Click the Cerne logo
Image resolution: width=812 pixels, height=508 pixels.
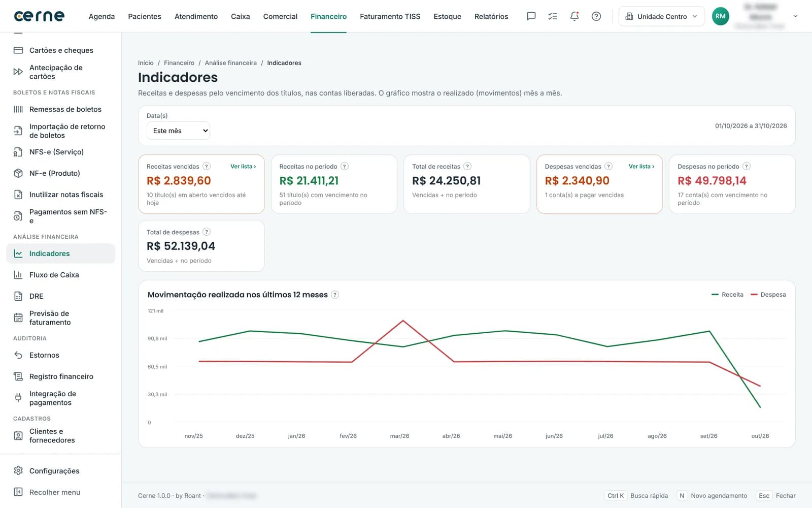point(39,16)
